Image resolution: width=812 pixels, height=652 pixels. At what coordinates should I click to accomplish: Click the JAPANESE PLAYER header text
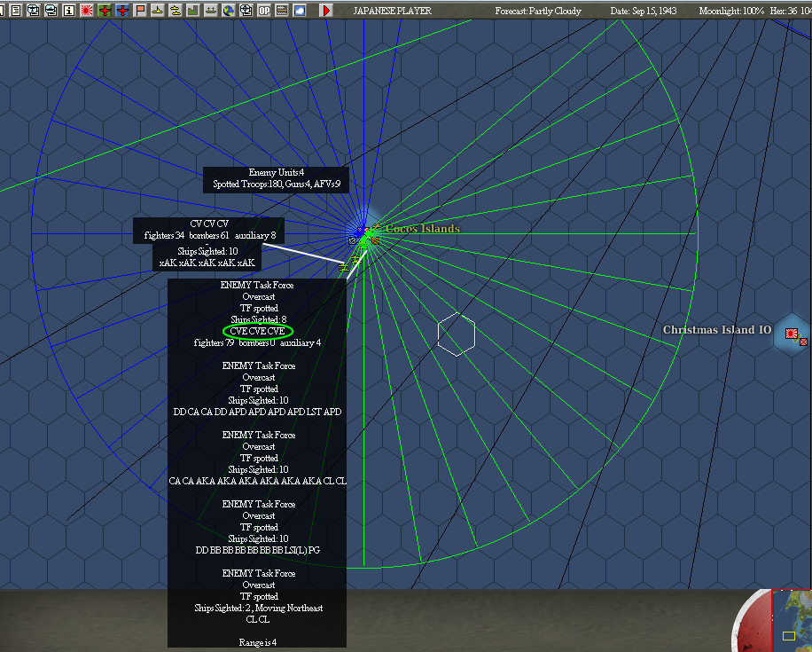(x=392, y=11)
